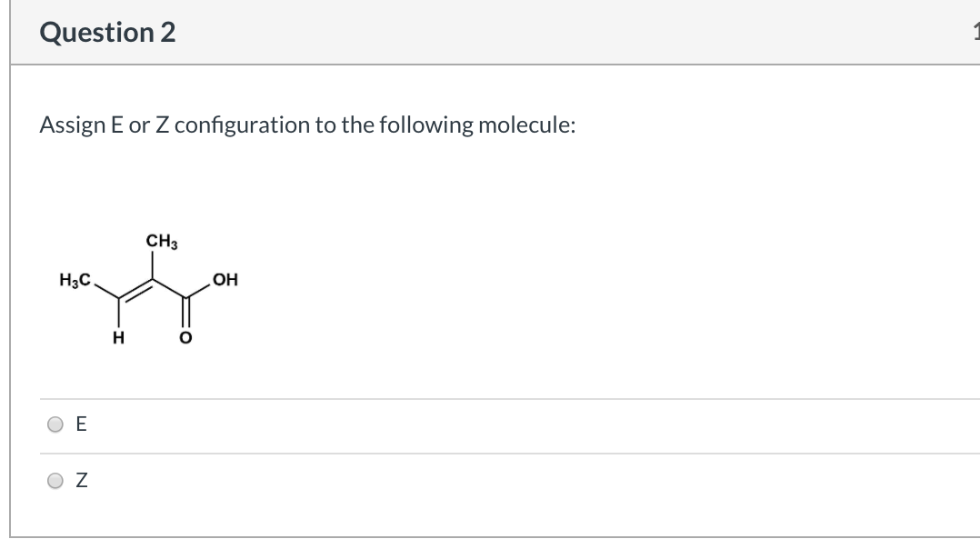The height and width of the screenshot is (549, 980).
Task: Click the CH3 group in the molecule
Action: (x=161, y=242)
